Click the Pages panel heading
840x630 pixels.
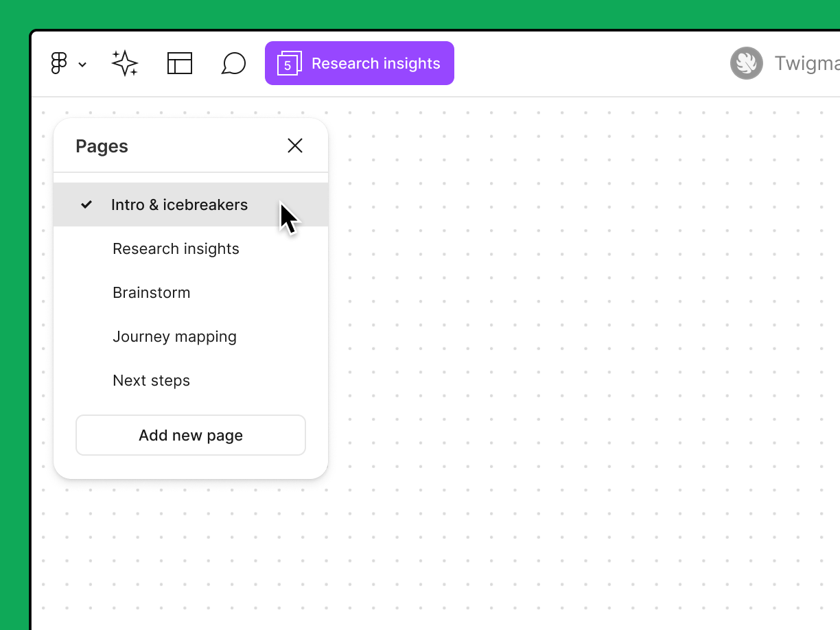point(102,145)
